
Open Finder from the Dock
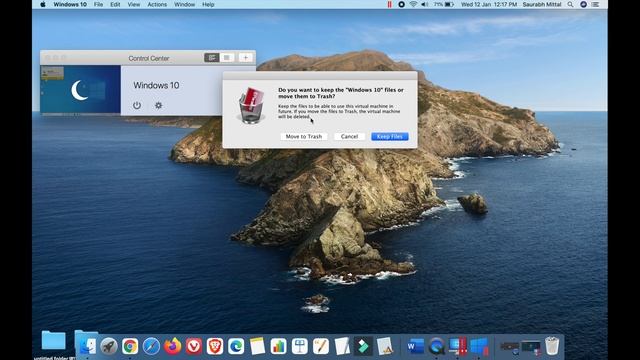[x=87, y=346]
